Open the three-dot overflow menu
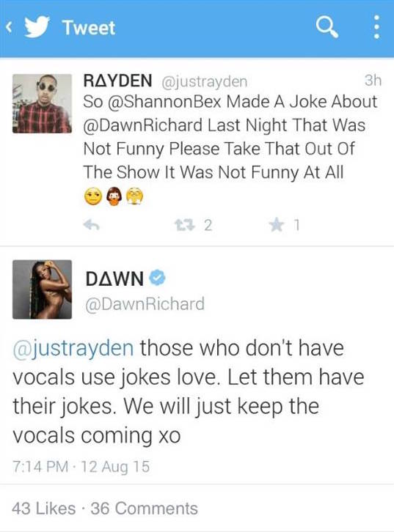 (x=376, y=27)
